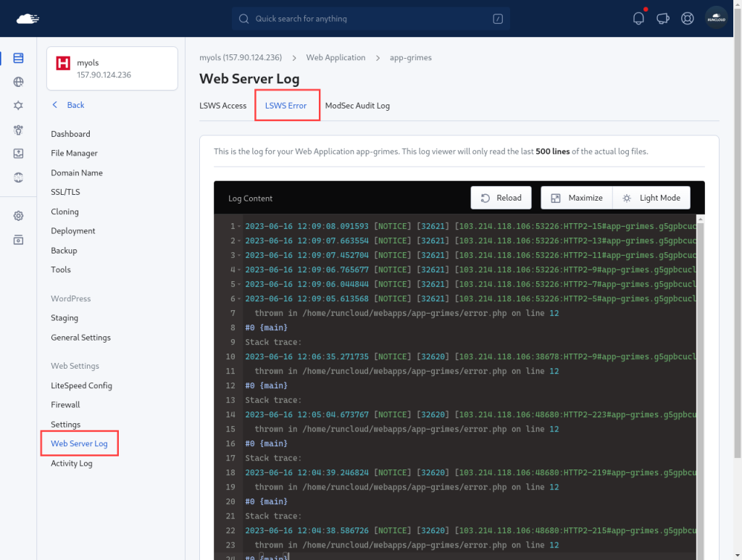Collapse fold arrow on log line 6
Viewport: 742px width, 560px height.
click(x=239, y=299)
